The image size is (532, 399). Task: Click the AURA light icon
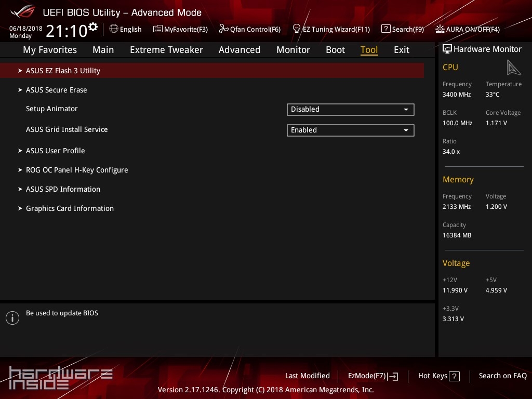point(440,29)
